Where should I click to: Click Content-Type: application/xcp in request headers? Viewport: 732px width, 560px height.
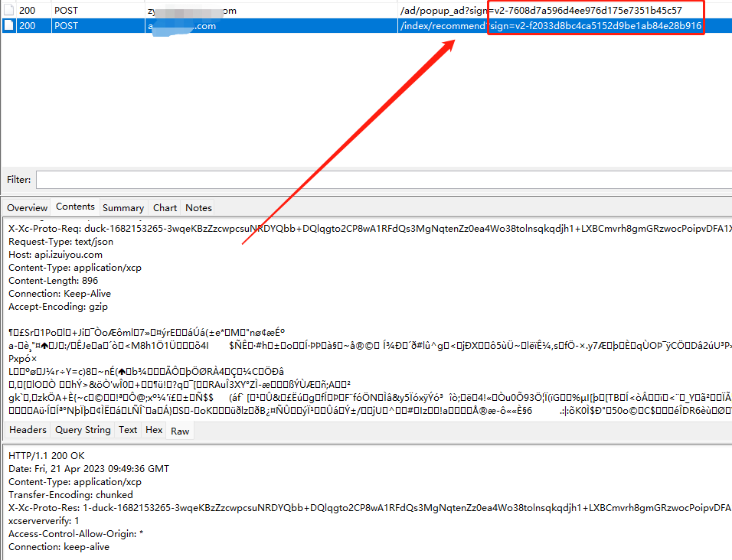point(75,268)
